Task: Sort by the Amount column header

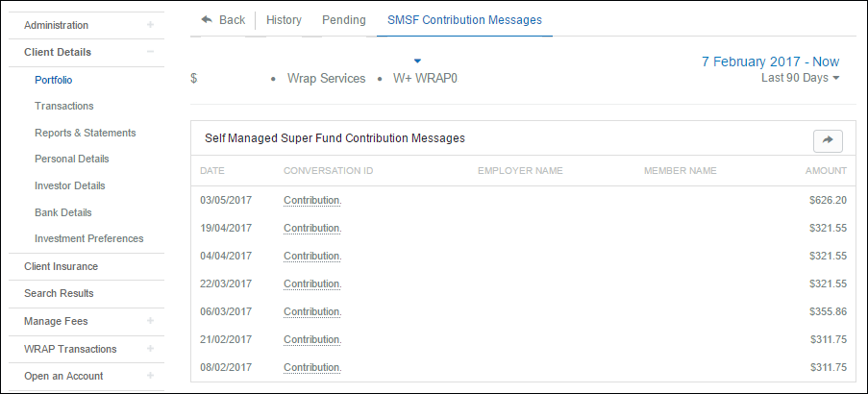Action: 825,171
